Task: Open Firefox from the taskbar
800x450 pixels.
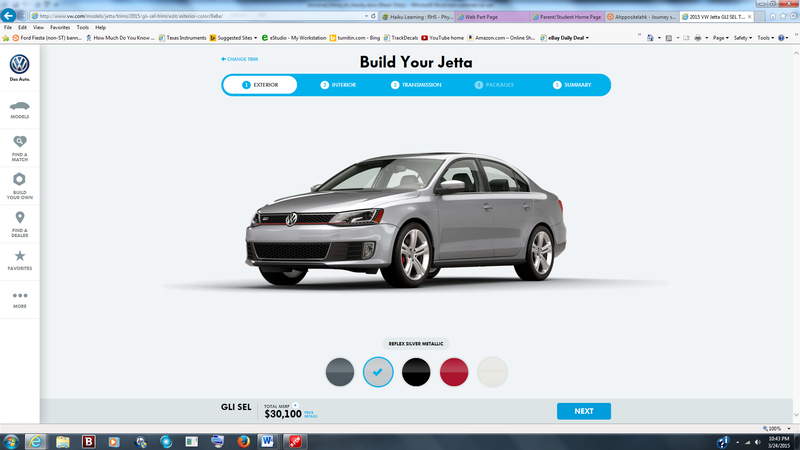Action: tap(243, 441)
